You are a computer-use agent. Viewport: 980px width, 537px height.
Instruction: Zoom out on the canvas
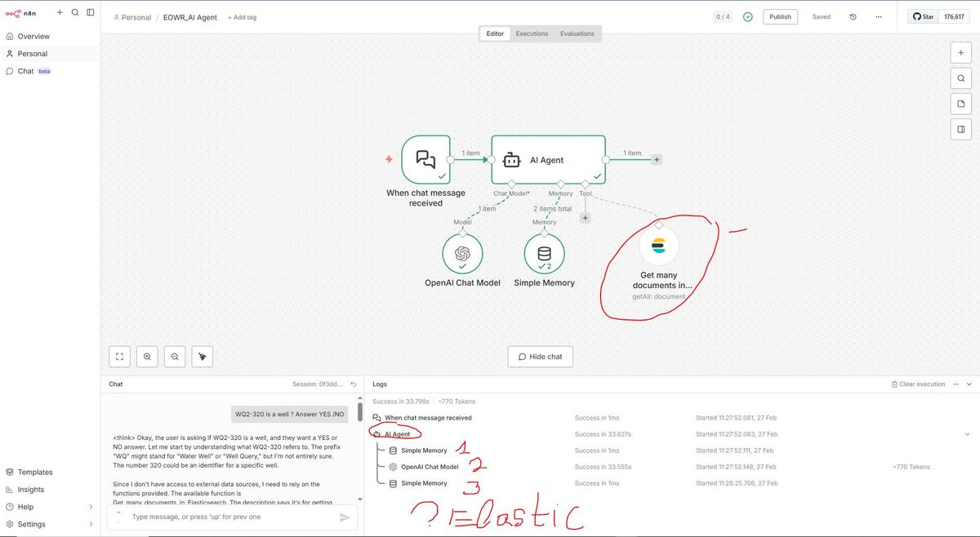[x=174, y=356]
